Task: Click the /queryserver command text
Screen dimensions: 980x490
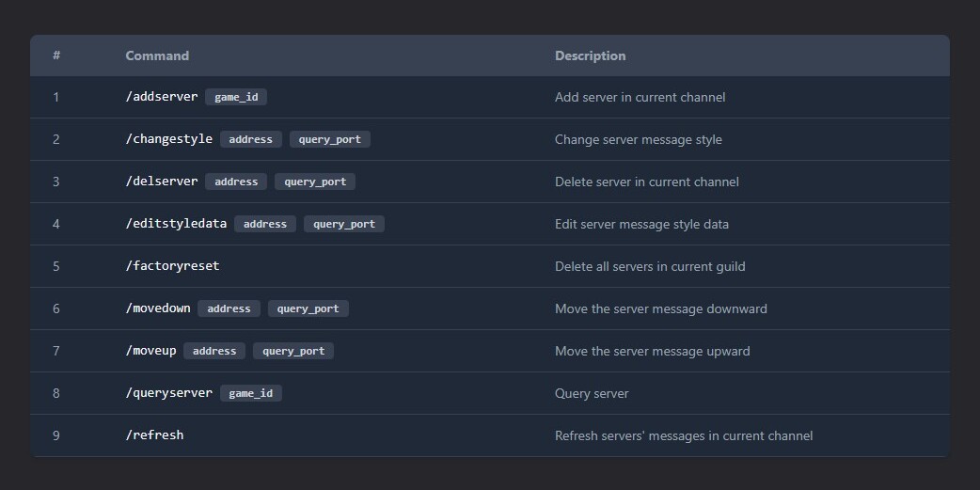Action: click(169, 393)
